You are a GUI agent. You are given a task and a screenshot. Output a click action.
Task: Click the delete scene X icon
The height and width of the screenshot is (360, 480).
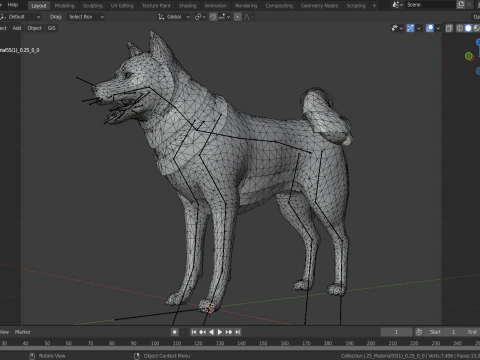[470, 5]
